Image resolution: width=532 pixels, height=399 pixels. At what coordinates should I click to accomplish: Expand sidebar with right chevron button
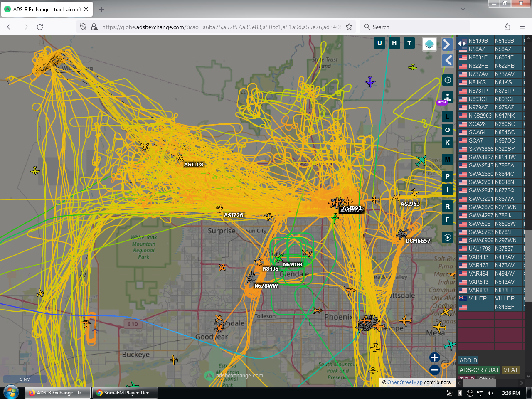(x=447, y=44)
